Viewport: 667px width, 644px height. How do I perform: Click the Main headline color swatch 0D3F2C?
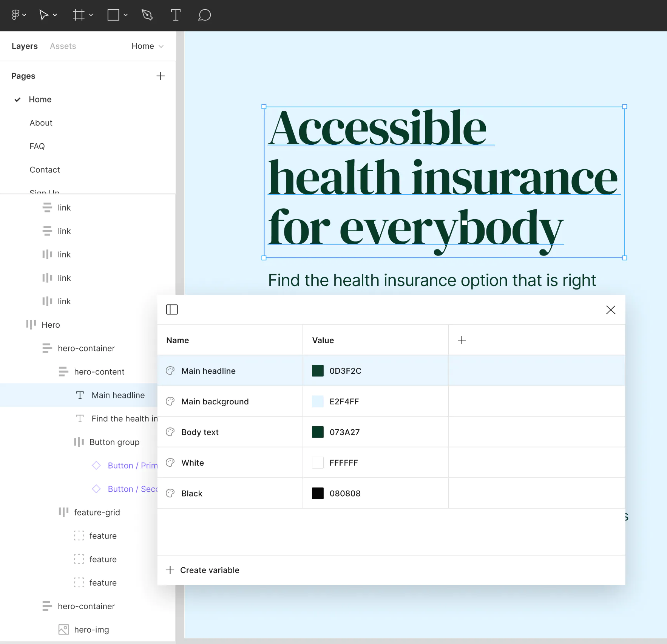pos(318,371)
